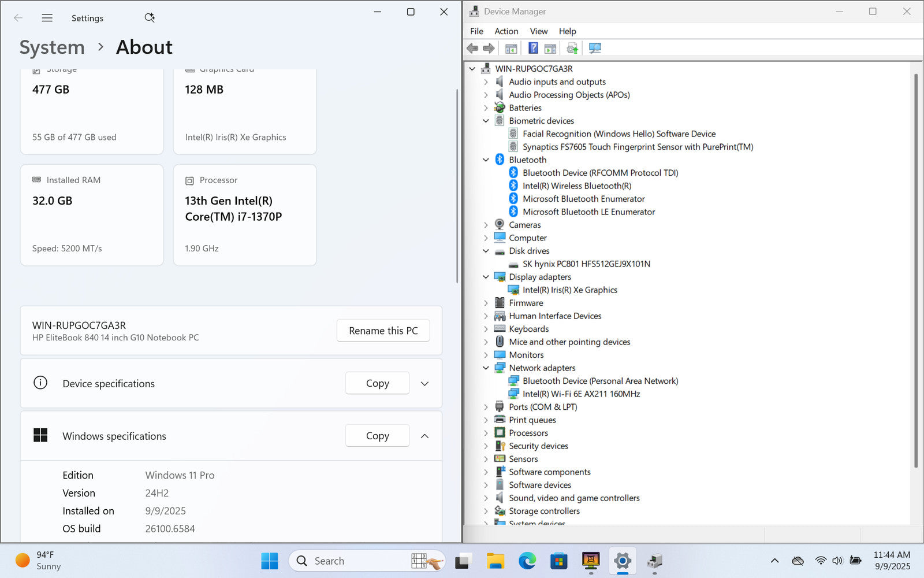Open the Action menu in Device Manager
The image size is (924, 578).
506,31
